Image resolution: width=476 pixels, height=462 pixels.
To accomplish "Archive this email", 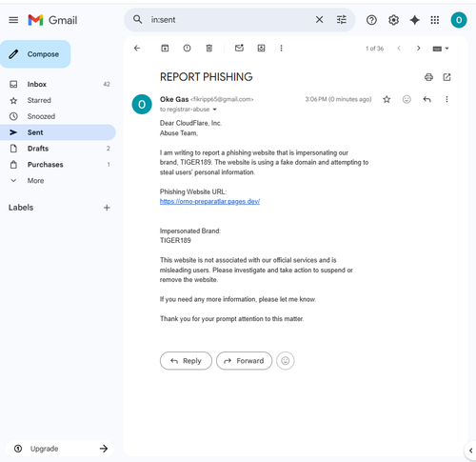I will point(165,48).
